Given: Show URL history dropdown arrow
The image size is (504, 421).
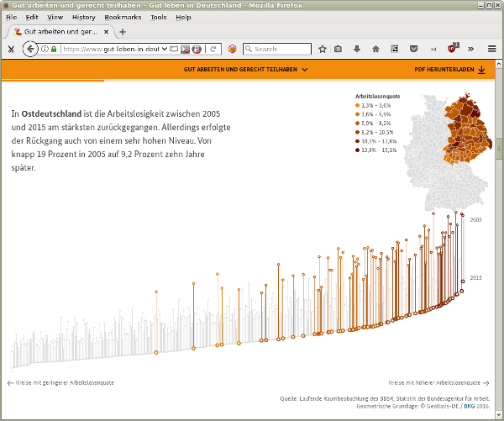Looking at the screenshot, I should [165, 49].
